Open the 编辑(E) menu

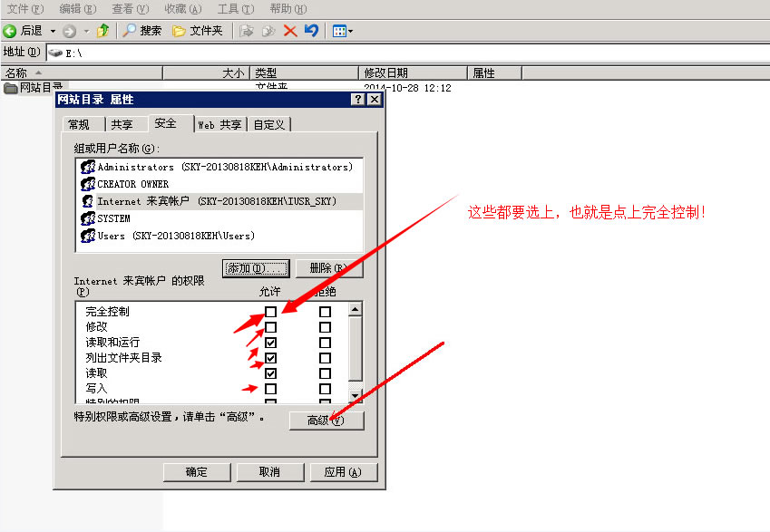[78, 9]
